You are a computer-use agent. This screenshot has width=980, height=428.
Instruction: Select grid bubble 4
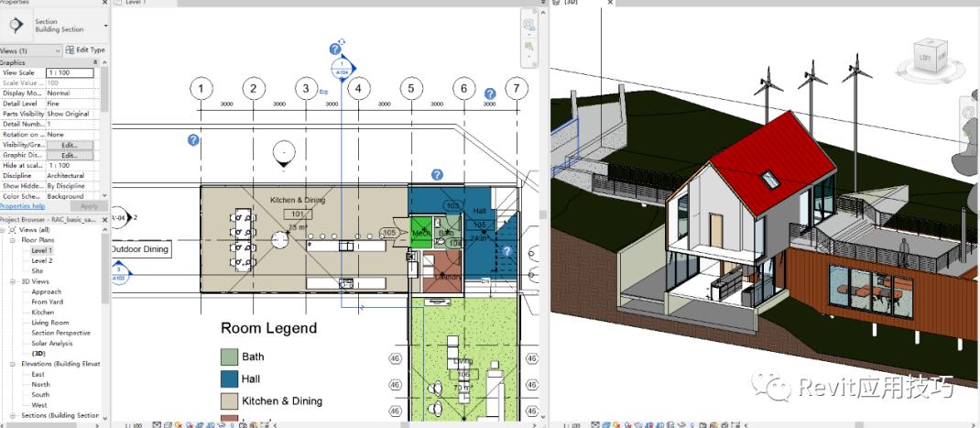point(358,90)
